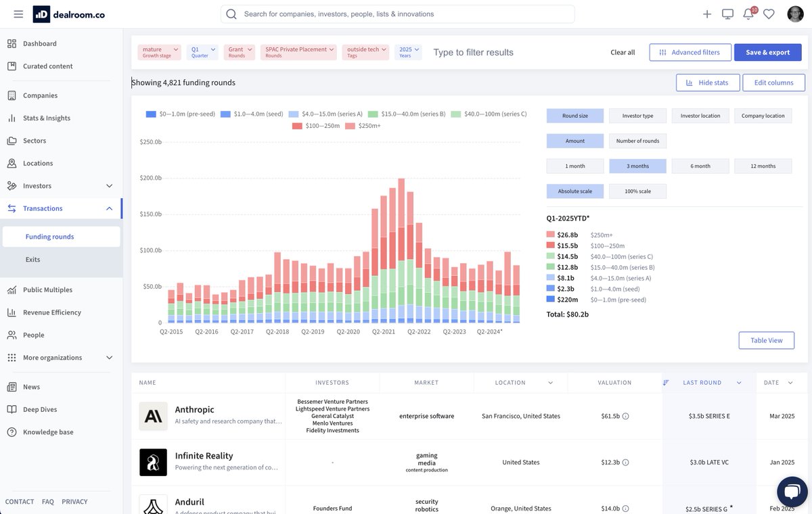This screenshot has width=812, height=514.
Task: Open the mature Growth stage filter dropdown
Action: point(160,52)
